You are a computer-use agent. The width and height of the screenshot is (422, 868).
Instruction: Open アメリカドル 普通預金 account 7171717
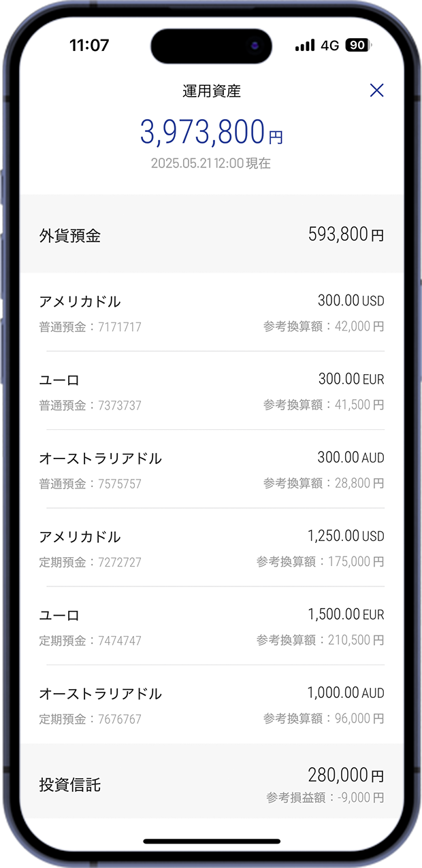click(211, 313)
